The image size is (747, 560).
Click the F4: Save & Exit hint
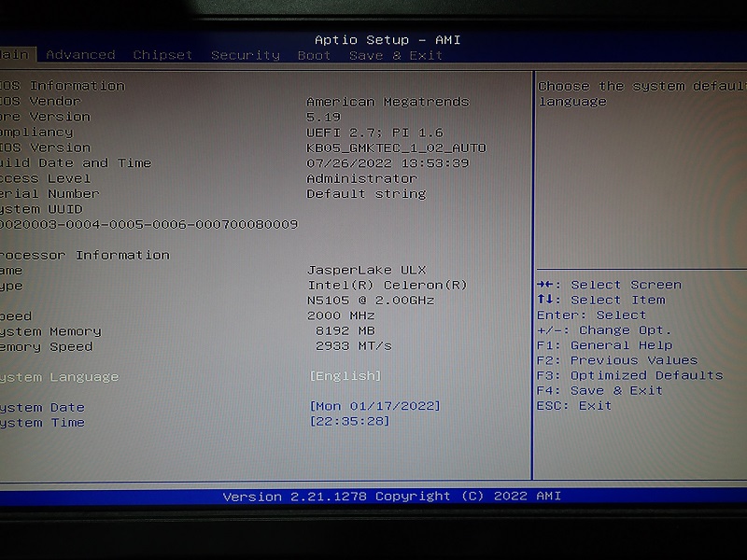pos(599,390)
